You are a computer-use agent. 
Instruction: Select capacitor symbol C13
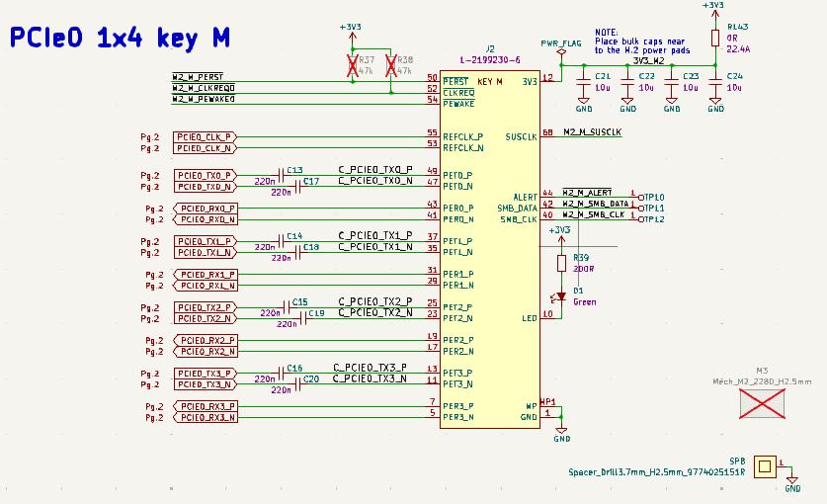click(282, 175)
